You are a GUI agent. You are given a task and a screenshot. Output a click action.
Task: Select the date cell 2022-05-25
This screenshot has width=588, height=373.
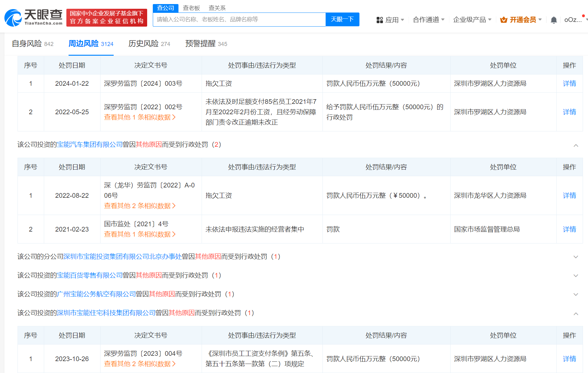click(72, 112)
